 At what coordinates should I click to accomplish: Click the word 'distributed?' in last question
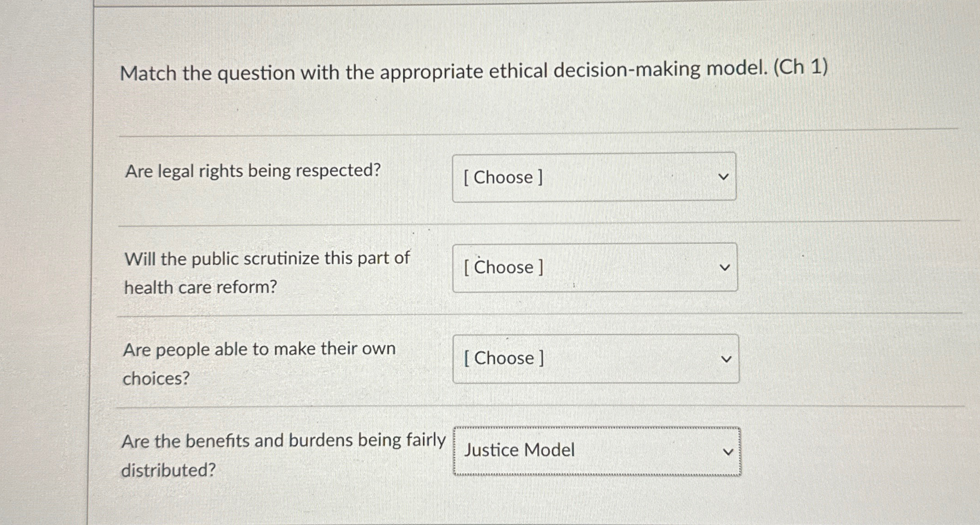coord(168,470)
